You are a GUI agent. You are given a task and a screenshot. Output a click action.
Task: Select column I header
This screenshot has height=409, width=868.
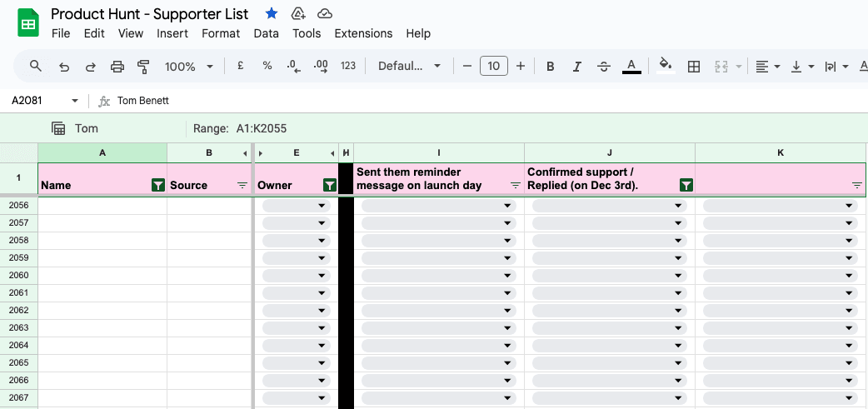point(439,152)
